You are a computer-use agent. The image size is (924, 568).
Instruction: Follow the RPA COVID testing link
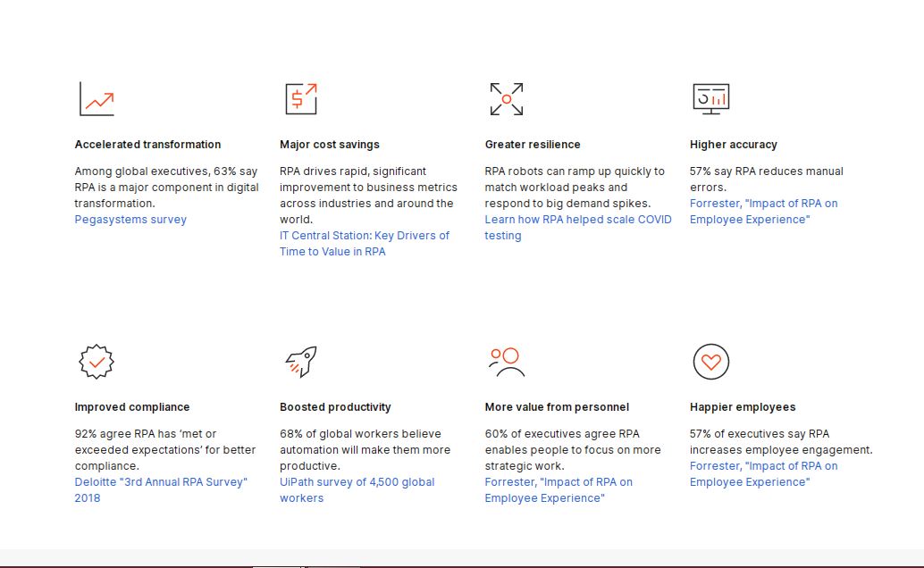coord(577,220)
